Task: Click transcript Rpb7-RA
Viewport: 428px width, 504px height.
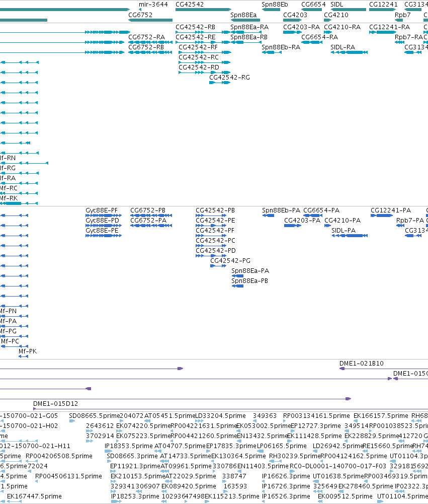Action: 399,42
